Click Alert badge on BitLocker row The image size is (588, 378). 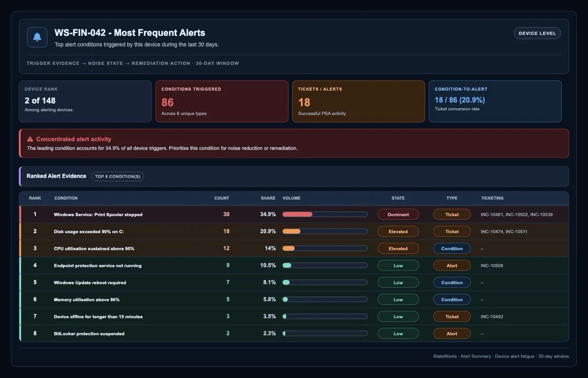point(452,333)
